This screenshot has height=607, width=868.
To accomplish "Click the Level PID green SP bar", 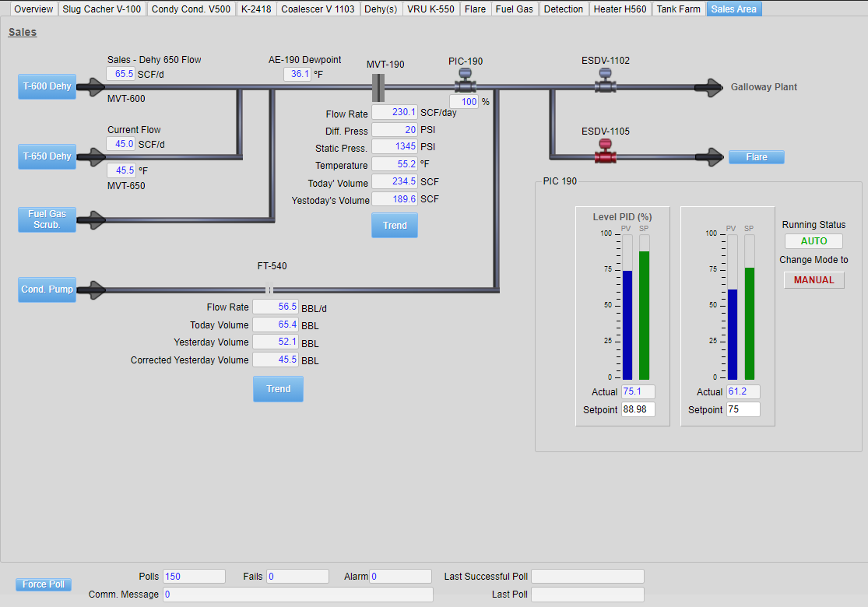I will pyautogui.click(x=645, y=315).
